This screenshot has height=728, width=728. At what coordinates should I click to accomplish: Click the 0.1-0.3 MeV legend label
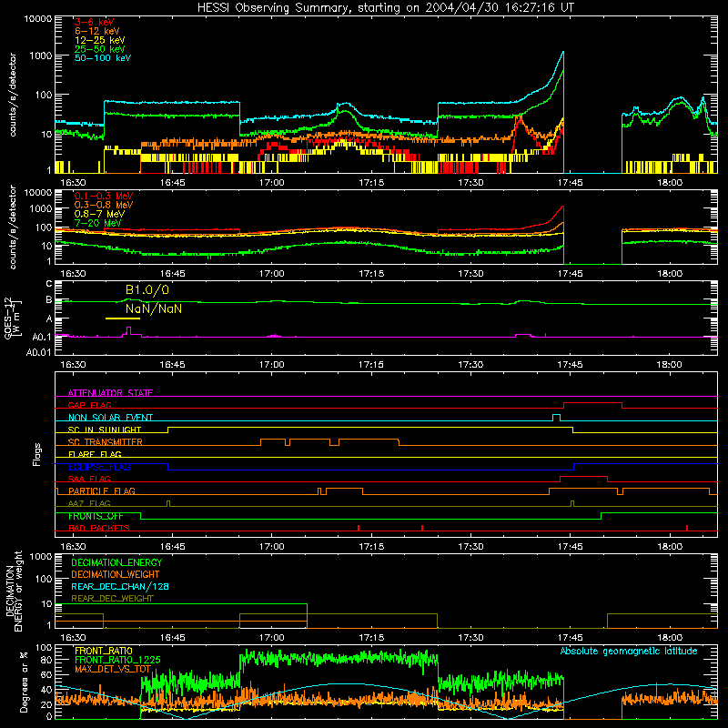(104, 196)
